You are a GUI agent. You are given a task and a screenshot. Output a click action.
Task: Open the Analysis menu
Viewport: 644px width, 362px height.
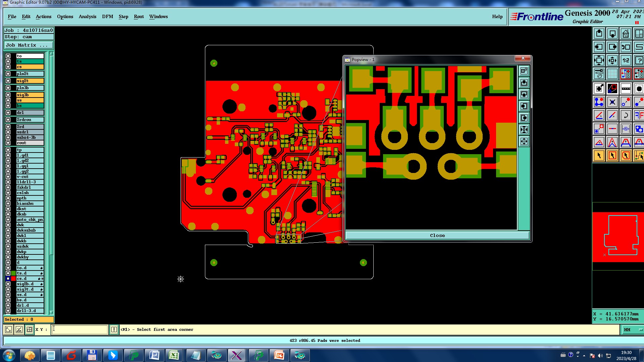[x=87, y=16]
